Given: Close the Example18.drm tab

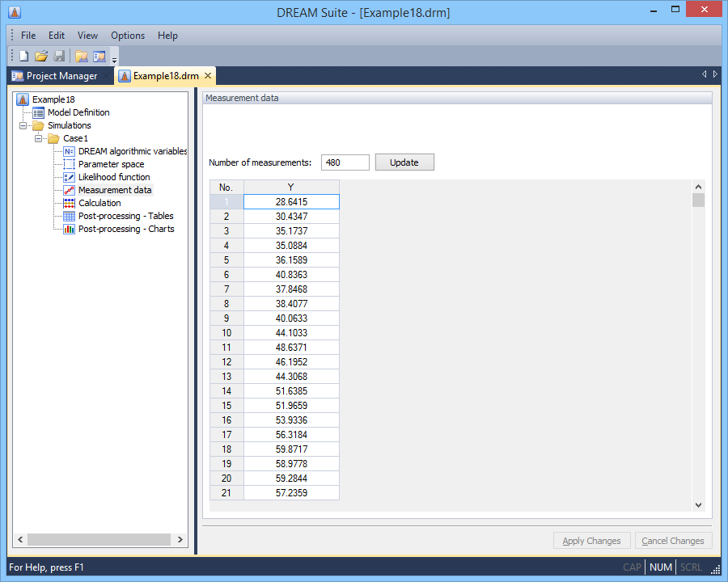Looking at the screenshot, I should click(x=208, y=76).
